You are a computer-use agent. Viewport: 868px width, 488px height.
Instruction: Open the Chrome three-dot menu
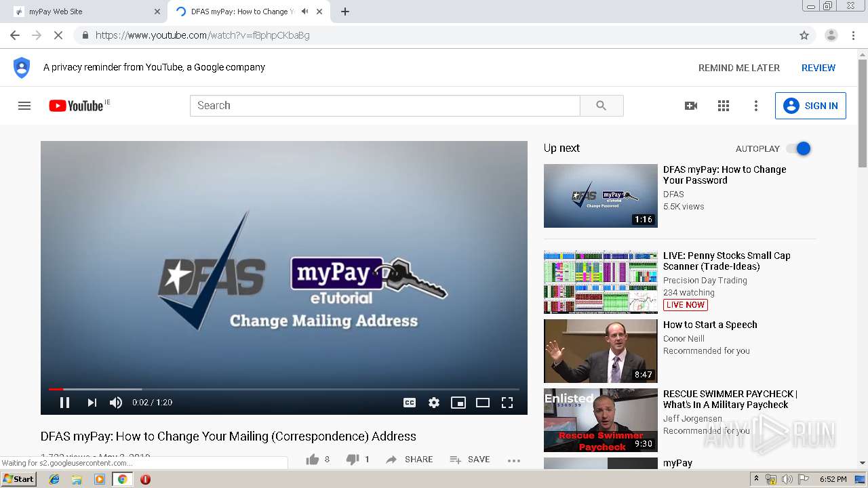point(853,35)
